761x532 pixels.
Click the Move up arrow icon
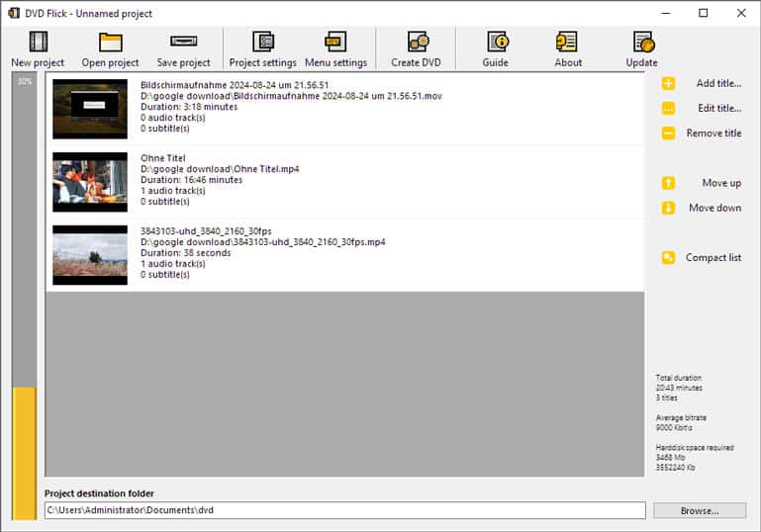(x=668, y=183)
